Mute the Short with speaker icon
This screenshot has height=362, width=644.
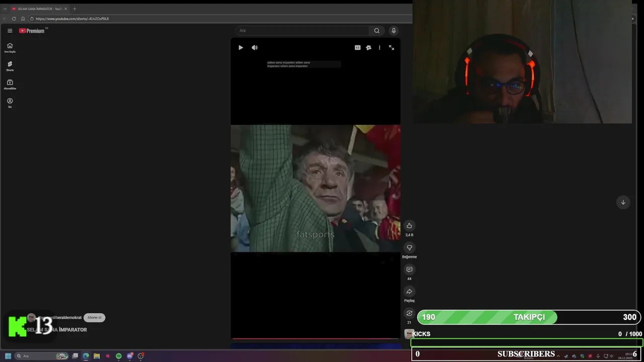pos(255,48)
